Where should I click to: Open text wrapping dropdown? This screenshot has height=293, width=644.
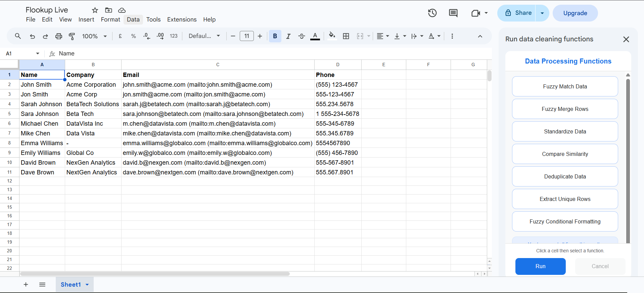tap(417, 36)
